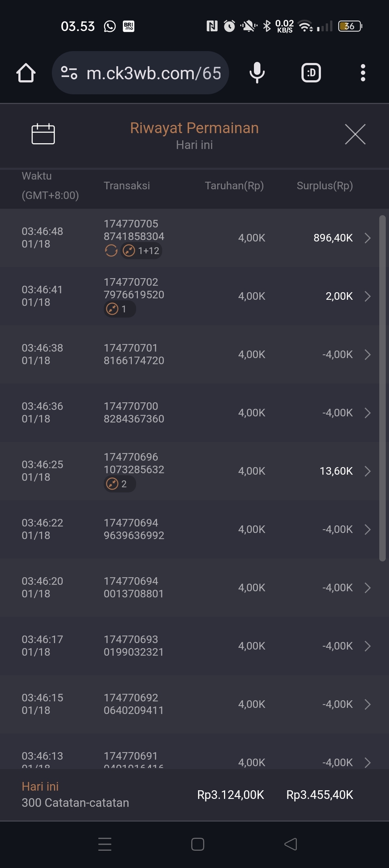
Task: Close the Riwayat Permainan panel
Action: (355, 134)
